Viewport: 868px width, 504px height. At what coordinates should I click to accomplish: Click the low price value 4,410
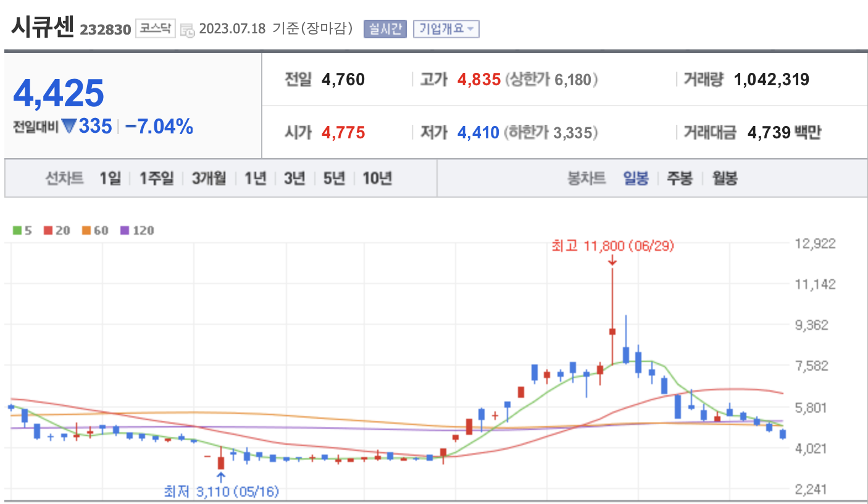[478, 132]
